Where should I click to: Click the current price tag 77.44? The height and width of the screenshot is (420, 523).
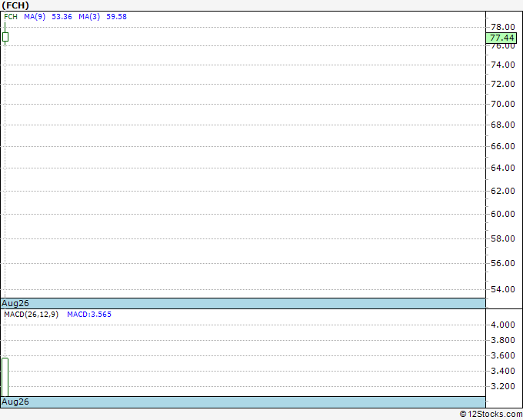501,38
